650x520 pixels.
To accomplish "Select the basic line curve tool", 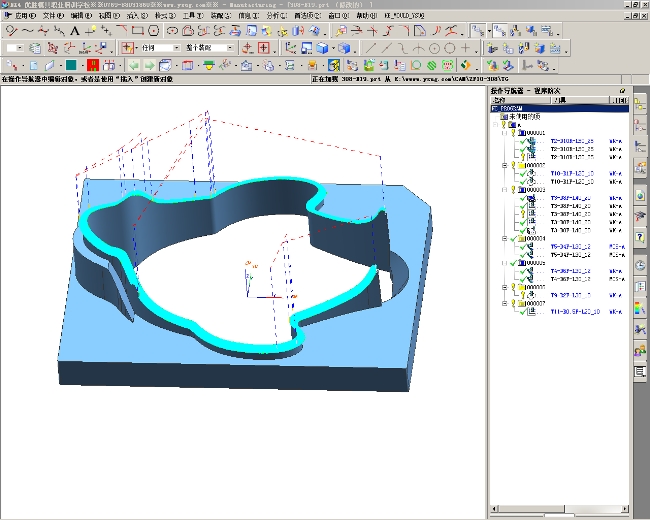I will 11,31.
